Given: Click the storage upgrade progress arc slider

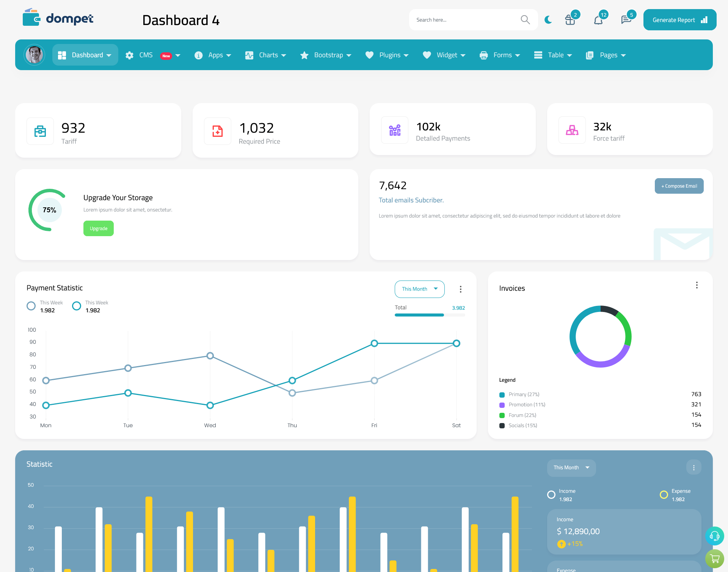Looking at the screenshot, I should (x=49, y=209).
